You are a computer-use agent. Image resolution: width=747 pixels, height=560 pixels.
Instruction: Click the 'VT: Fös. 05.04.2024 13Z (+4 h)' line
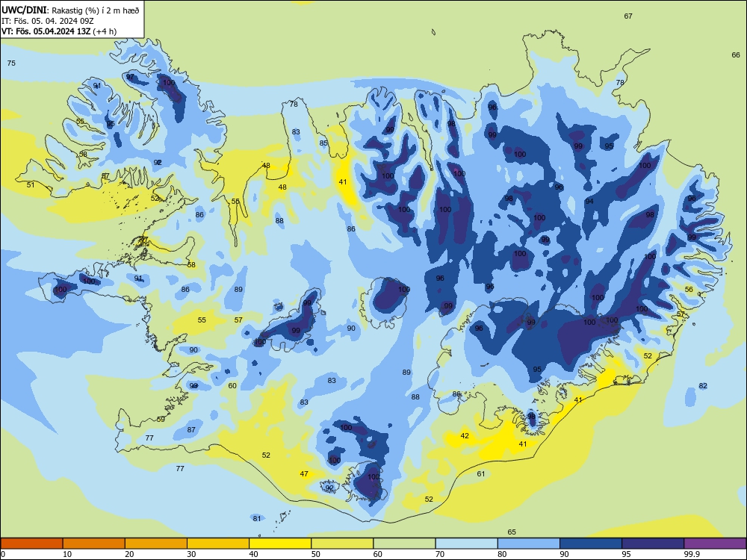(x=59, y=31)
